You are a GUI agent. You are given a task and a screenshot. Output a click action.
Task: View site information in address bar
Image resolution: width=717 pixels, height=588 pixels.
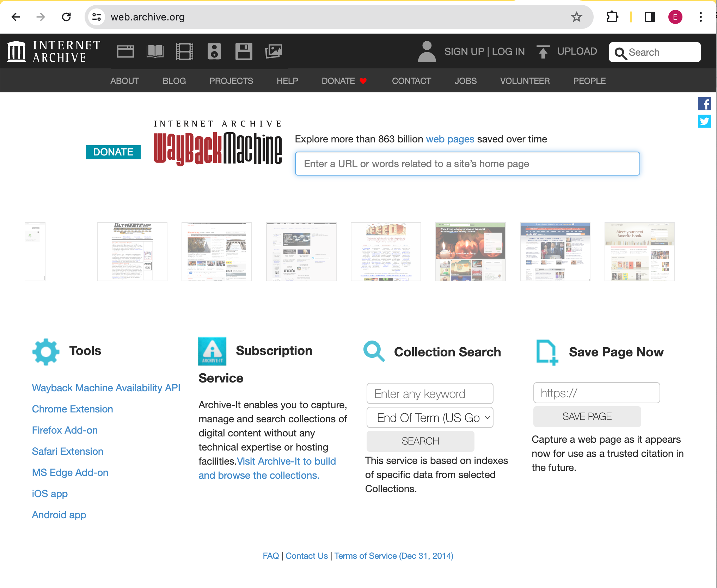pyautogui.click(x=97, y=17)
